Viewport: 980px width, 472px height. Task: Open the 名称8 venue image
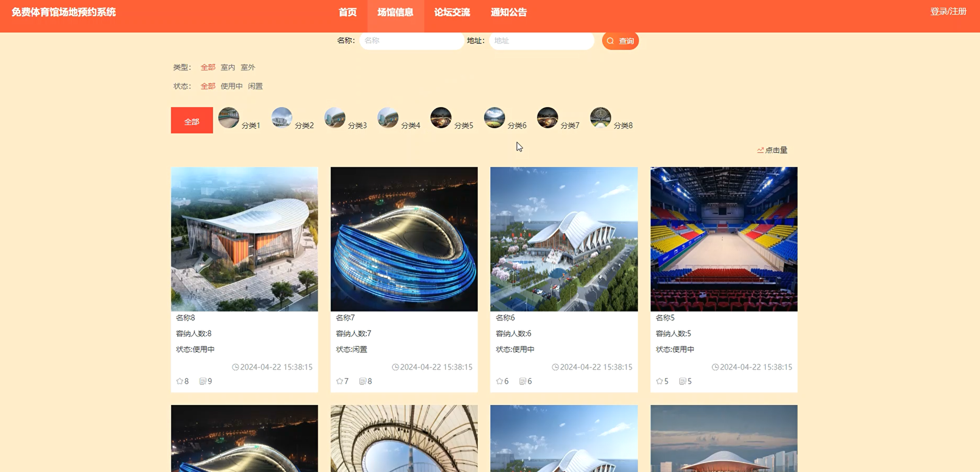click(x=244, y=239)
